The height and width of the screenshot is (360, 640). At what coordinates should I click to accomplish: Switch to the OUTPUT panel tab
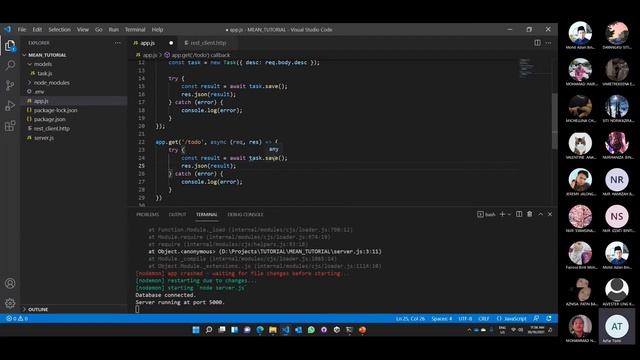(x=177, y=215)
